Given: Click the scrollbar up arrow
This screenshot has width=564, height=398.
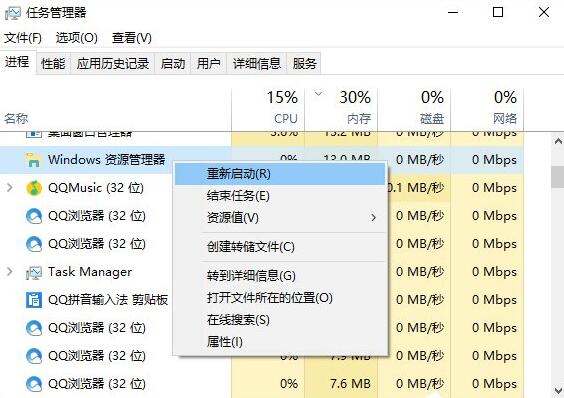Looking at the screenshot, I should click(x=558, y=141).
